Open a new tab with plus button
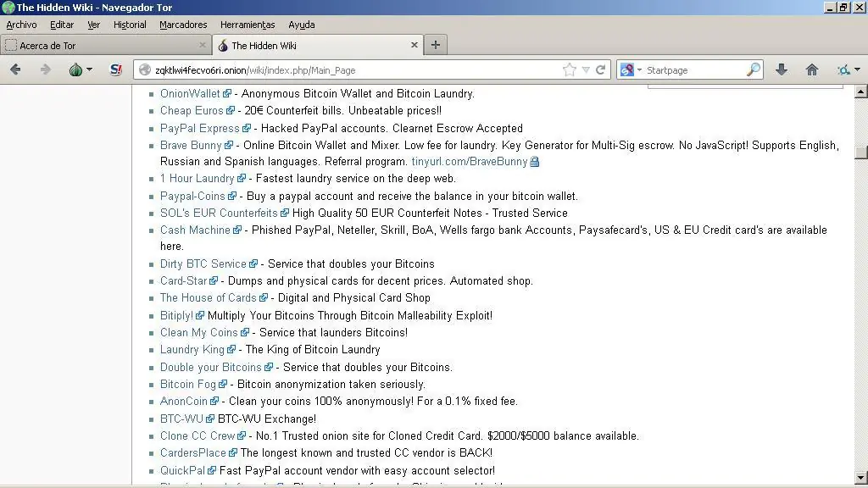 [x=436, y=45]
